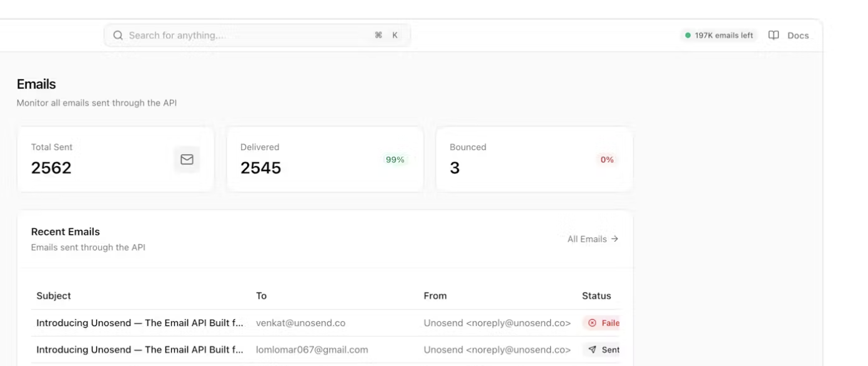Click the Sent status badge
Viewport: 868px width, 366px height.
tap(602, 350)
